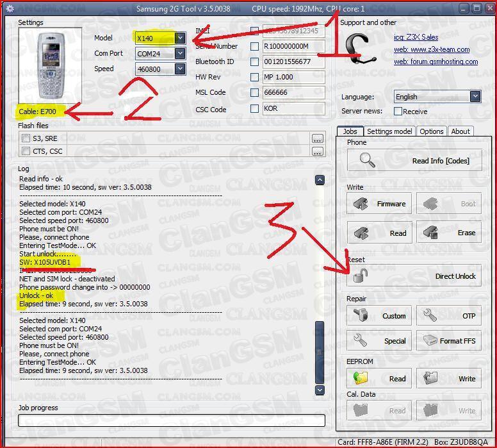Screen dimensions: 497x448
Task: Tick the HW Rev checkbox
Action: pyautogui.click(x=254, y=77)
